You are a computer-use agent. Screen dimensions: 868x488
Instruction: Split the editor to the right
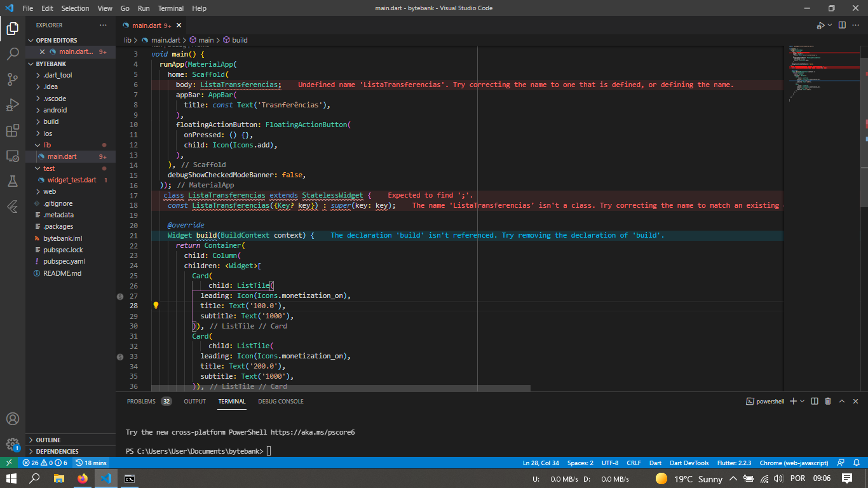pos(842,25)
